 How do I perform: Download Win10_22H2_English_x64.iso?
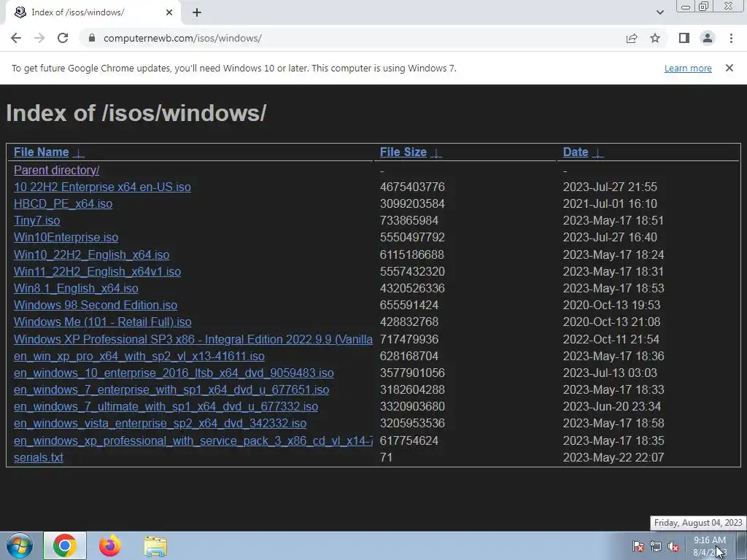pyautogui.click(x=91, y=254)
